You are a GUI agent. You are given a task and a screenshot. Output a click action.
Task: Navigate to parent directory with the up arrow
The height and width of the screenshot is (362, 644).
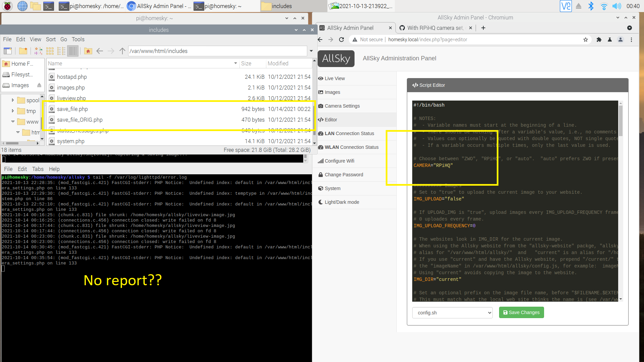(122, 51)
